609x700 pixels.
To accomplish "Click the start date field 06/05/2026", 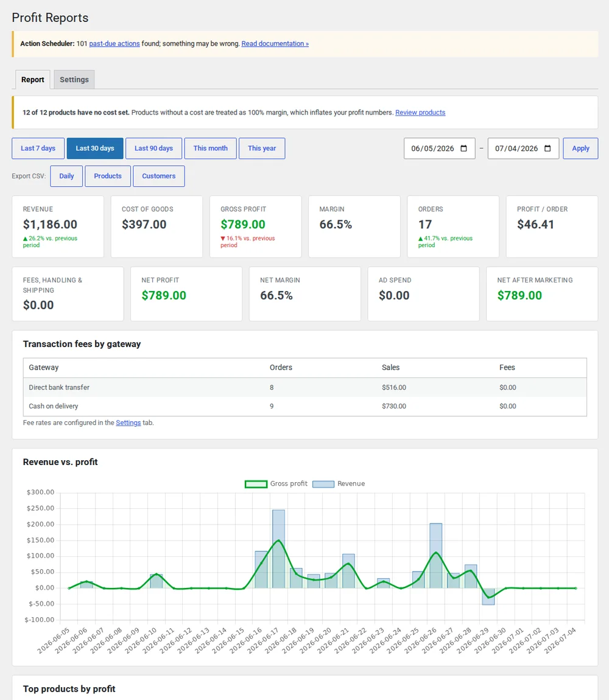I will point(439,148).
